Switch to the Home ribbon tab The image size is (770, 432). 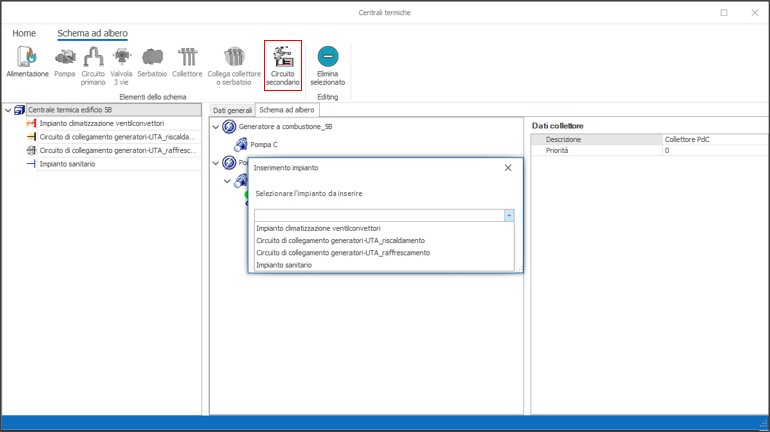24,33
